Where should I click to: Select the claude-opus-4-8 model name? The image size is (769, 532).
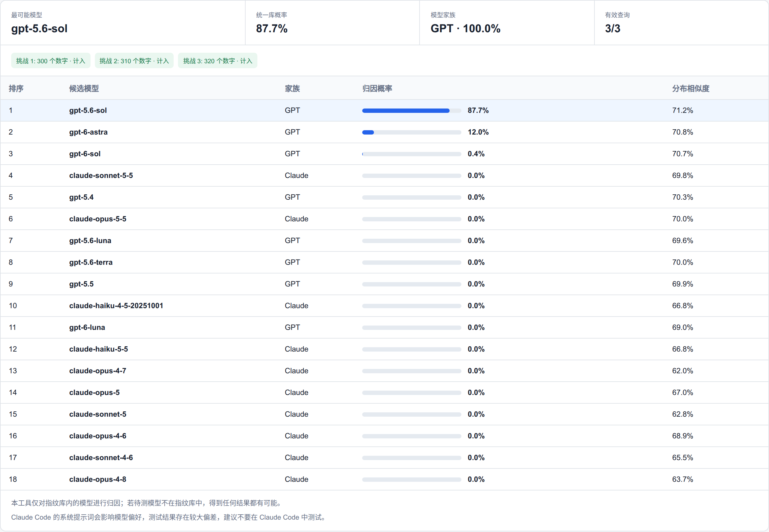coord(98,479)
